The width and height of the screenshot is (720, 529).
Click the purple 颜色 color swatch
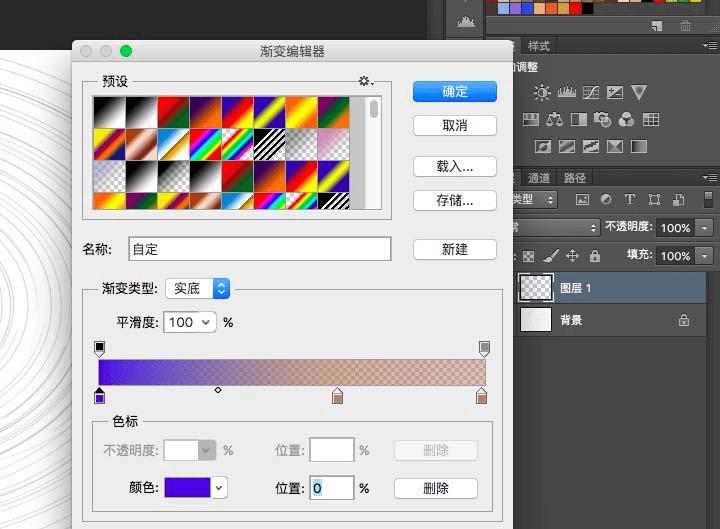click(x=186, y=488)
